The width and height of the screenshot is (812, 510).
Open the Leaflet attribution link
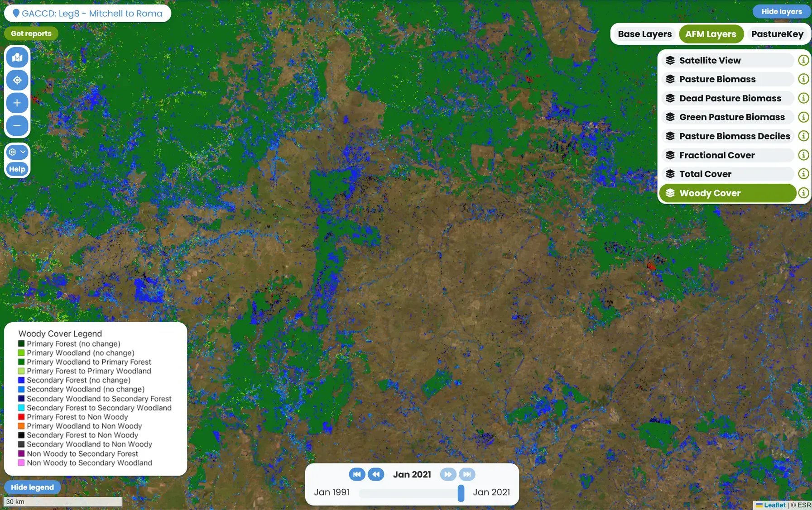pyautogui.click(x=774, y=505)
